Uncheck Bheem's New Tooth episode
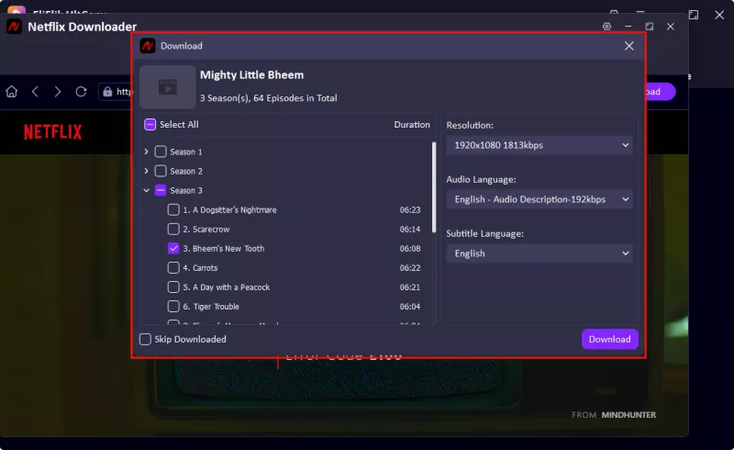This screenshot has width=734, height=450. click(x=173, y=249)
